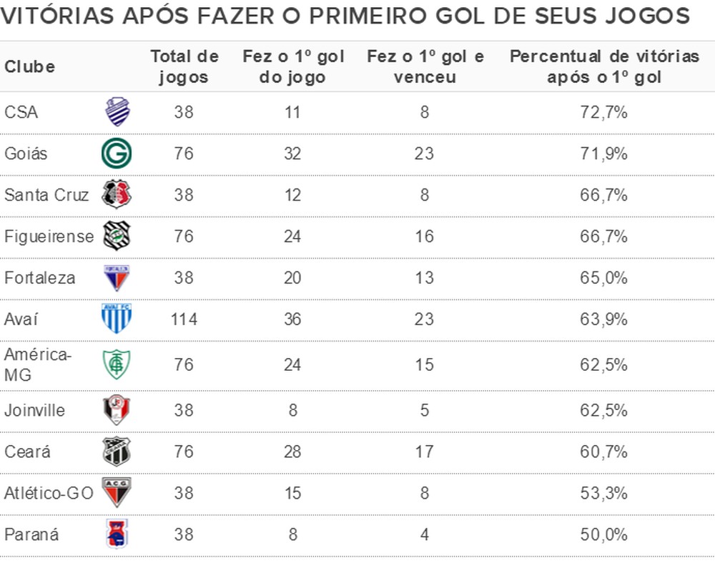715x588 pixels.
Task: Click the "Clube" column header
Action: [x=30, y=67]
